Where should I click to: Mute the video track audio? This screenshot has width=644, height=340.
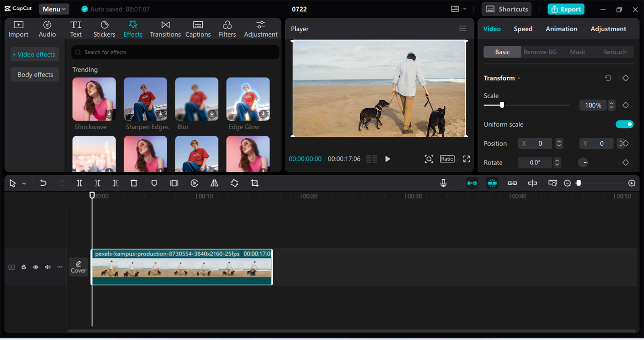[x=48, y=267]
